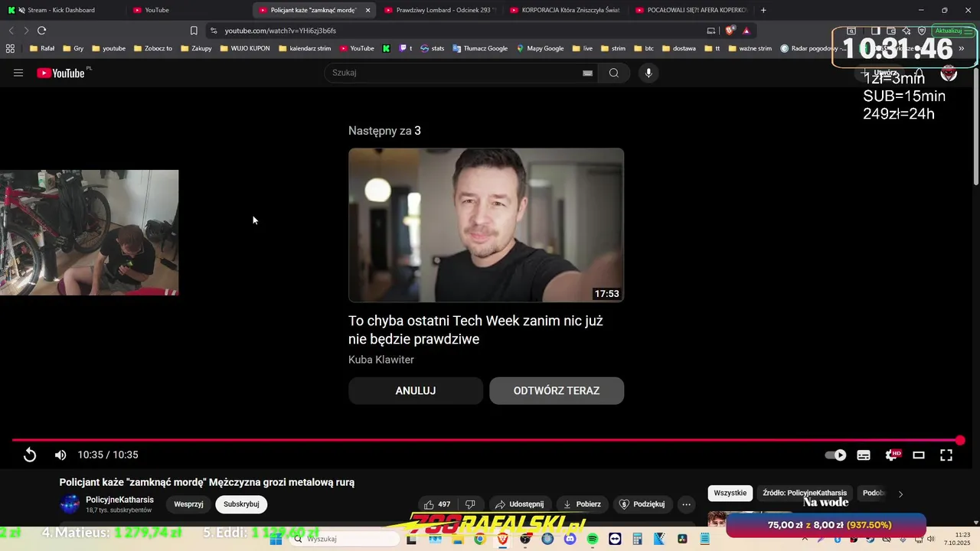Switch to the YouTube browser tab
The width and height of the screenshot is (980, 551).
(x=157, y=10)
